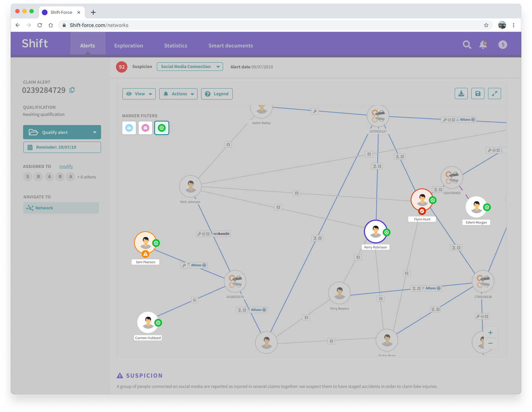532x412 pixels.
Task: Toggle the people marker filter
Action: tap(129, 128)
